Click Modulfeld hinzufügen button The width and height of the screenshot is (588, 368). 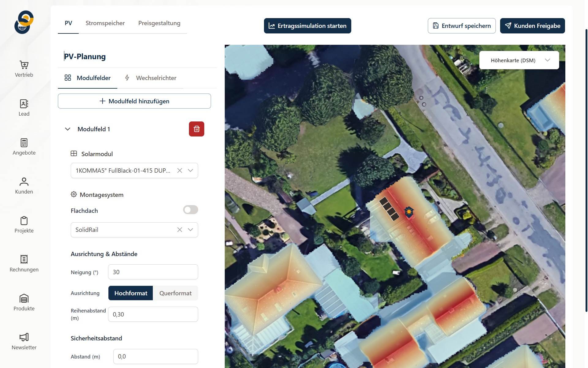(134, 101)
